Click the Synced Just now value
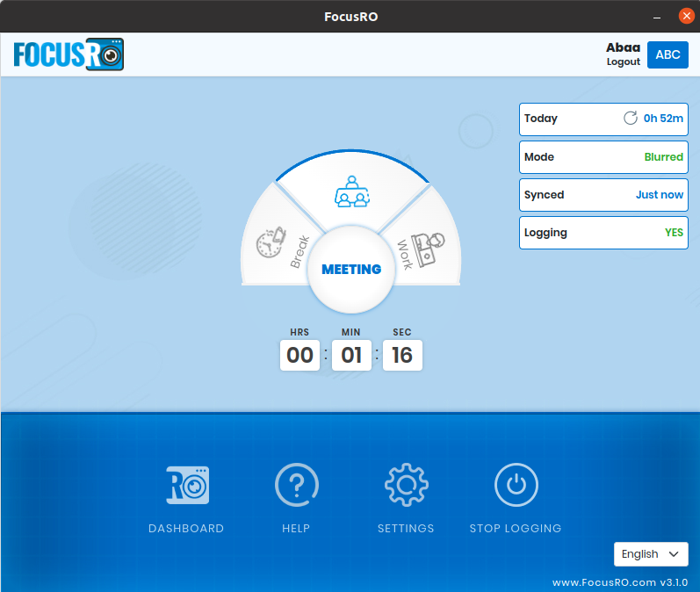 (x=660, y=195)
